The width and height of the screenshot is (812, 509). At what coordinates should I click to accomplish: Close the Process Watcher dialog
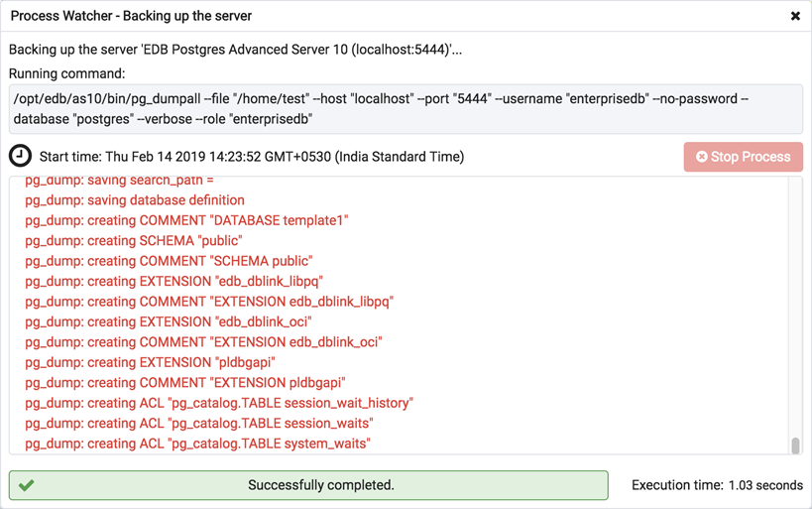click(x=795, y=17)
